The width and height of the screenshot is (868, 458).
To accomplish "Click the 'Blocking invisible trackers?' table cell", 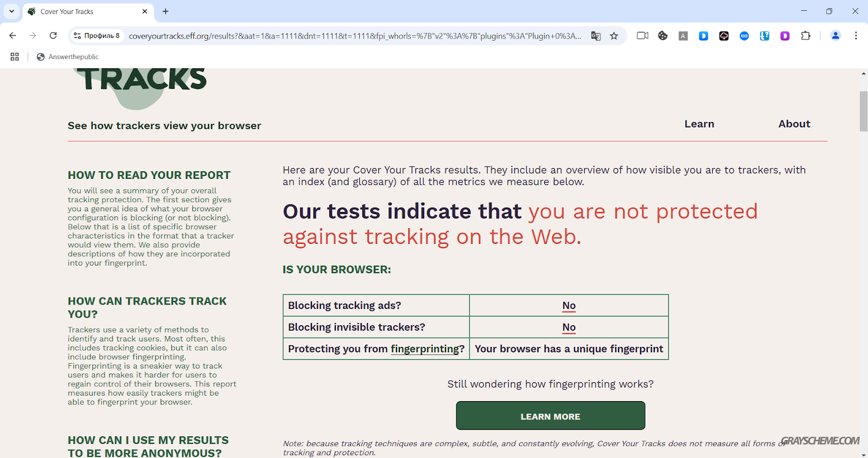I will 376,327.
